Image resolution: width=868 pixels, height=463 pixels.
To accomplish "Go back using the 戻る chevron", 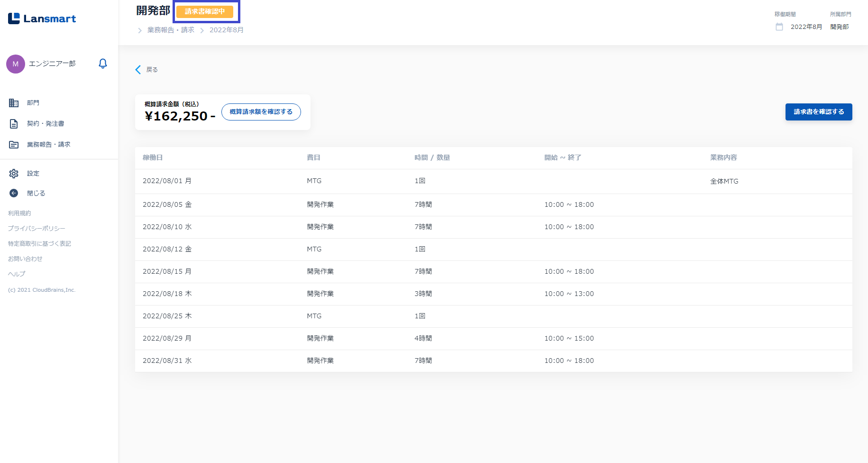I will [x=138, y=70].
